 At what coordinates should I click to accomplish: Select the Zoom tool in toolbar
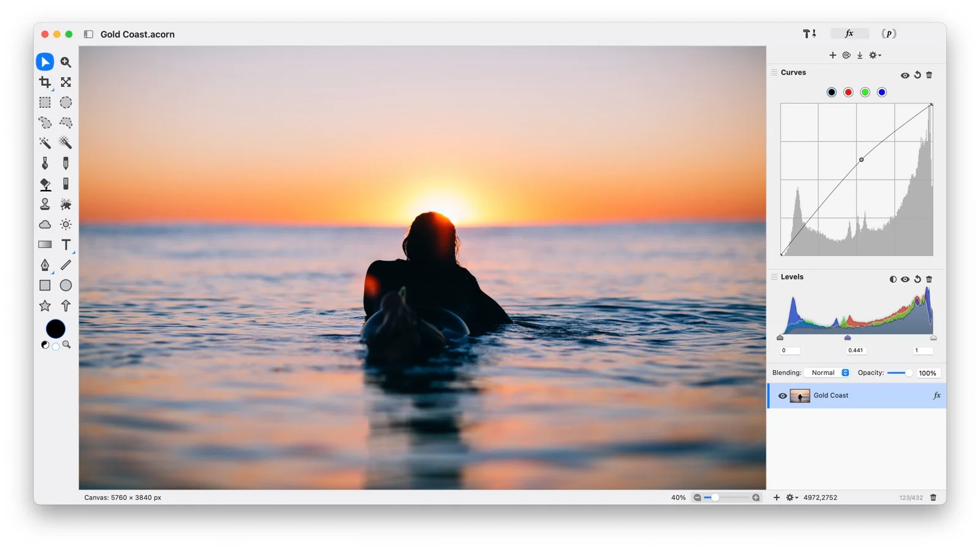tap(66, 62)
